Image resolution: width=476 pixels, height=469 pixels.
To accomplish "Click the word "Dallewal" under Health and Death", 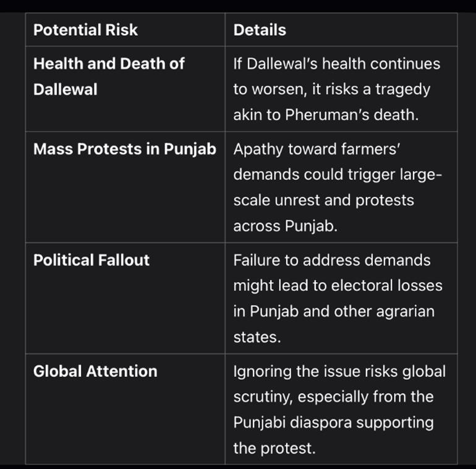I will point(65,90).
